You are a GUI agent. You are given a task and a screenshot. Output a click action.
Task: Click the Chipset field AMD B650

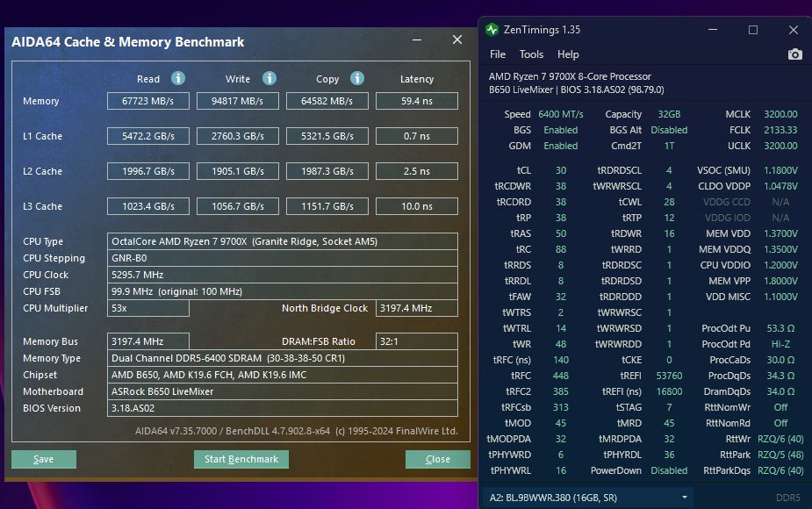click(x=283, y=375)
